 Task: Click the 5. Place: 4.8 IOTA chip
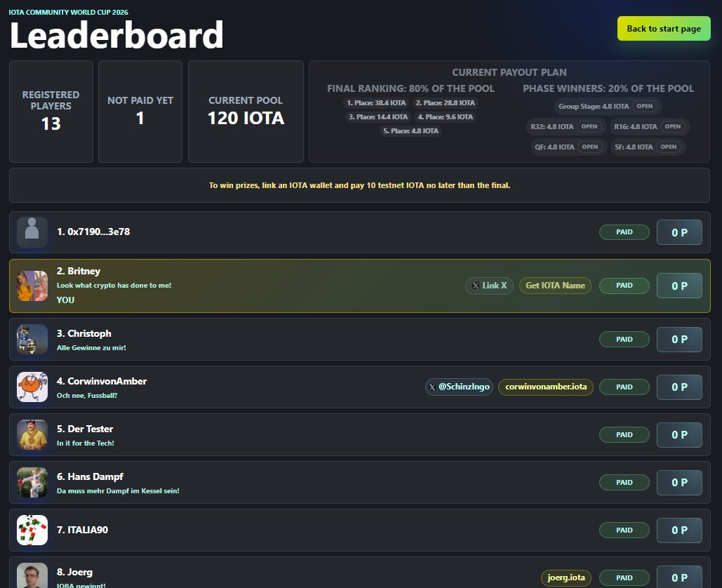[x=410, y=131]
